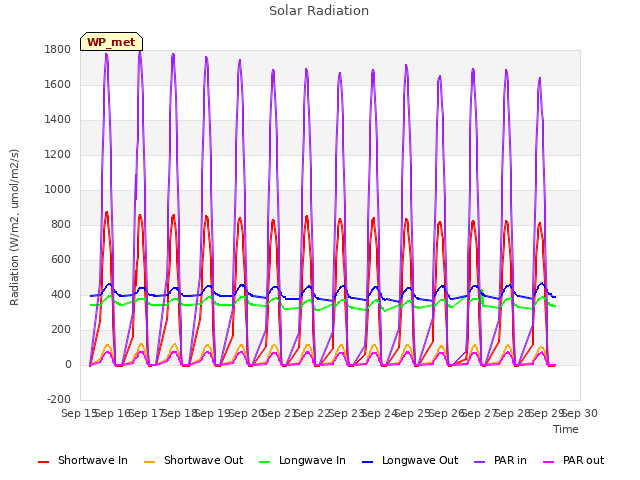Viewport: 640px width, 480px height.
Task: Click the 1600 y-axis tick label
Action: [58, 85]
